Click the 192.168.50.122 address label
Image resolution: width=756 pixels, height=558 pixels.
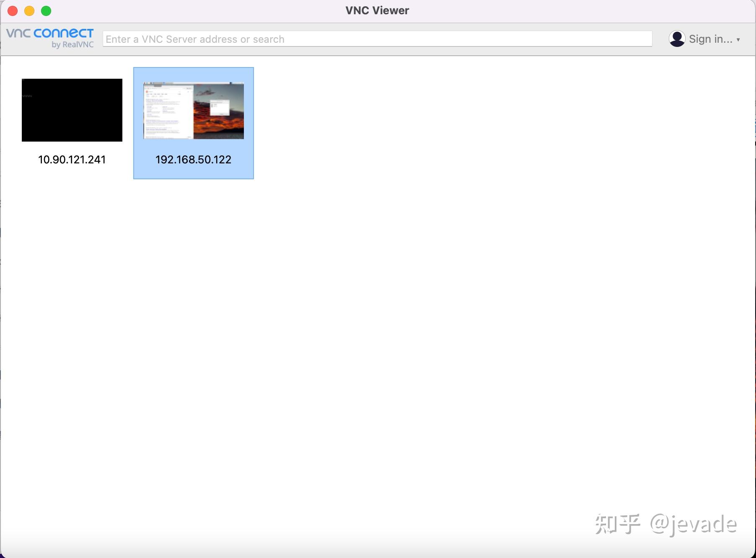tap(193, 159)
